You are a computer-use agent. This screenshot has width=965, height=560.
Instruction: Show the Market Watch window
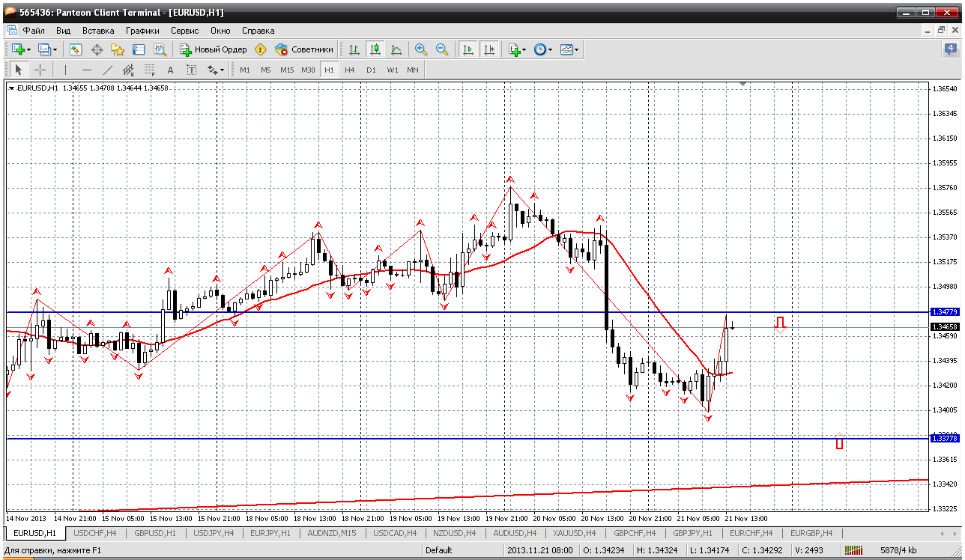pos(76,49)
